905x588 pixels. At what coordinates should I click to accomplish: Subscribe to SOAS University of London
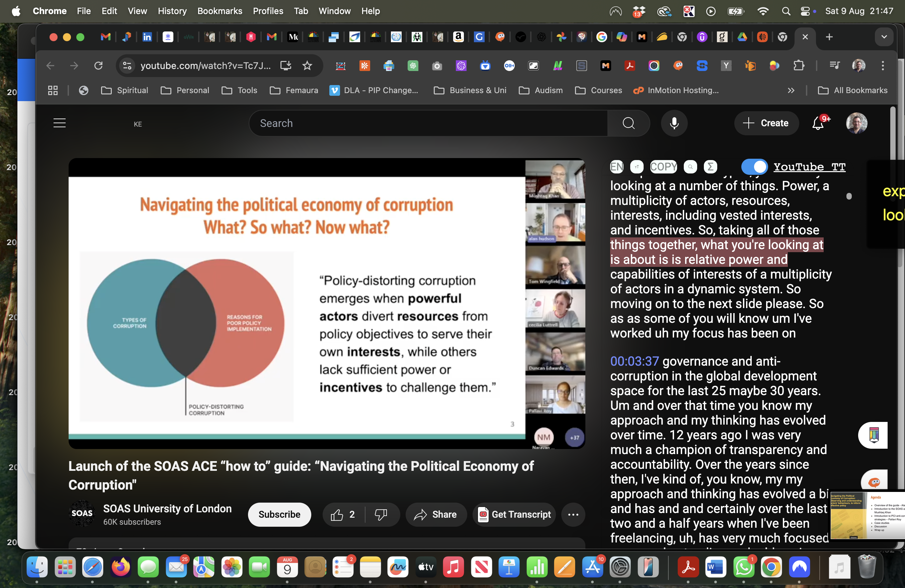pyautogui.click(x=279, y=515)
